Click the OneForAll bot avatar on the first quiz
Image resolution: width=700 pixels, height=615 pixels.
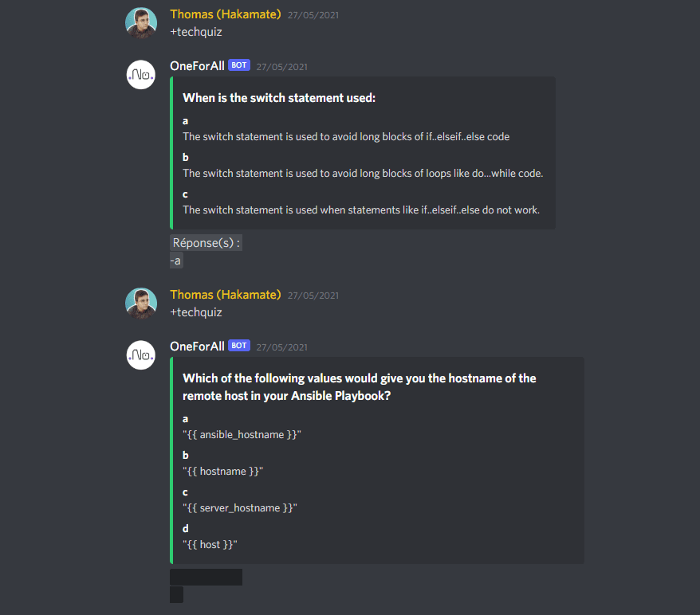coord(141,74)
